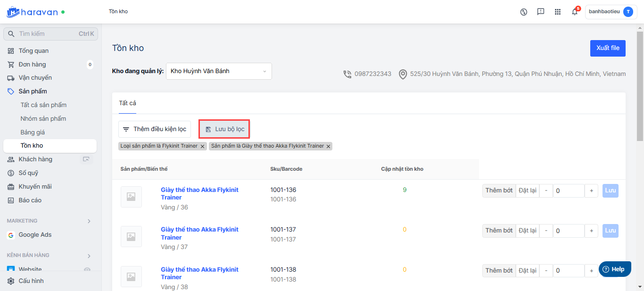Expand the MARKETING section chevron
Screen dimensions: 644x291
coord(89,221)
